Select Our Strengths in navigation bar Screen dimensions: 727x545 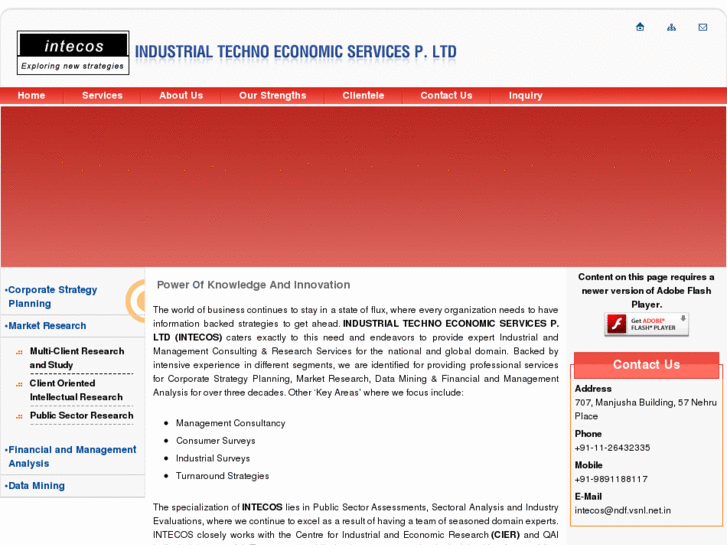[273, 96]
